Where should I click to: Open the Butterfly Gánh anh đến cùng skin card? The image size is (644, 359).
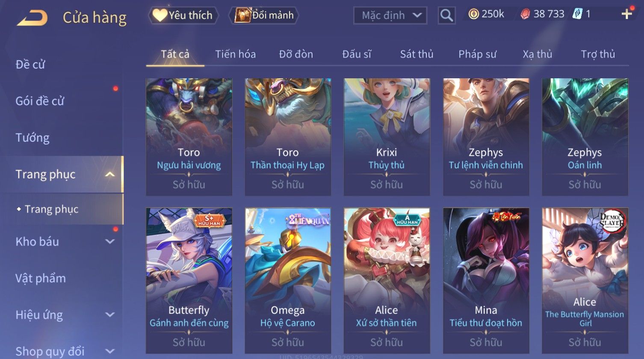click(x=189, y=280)
